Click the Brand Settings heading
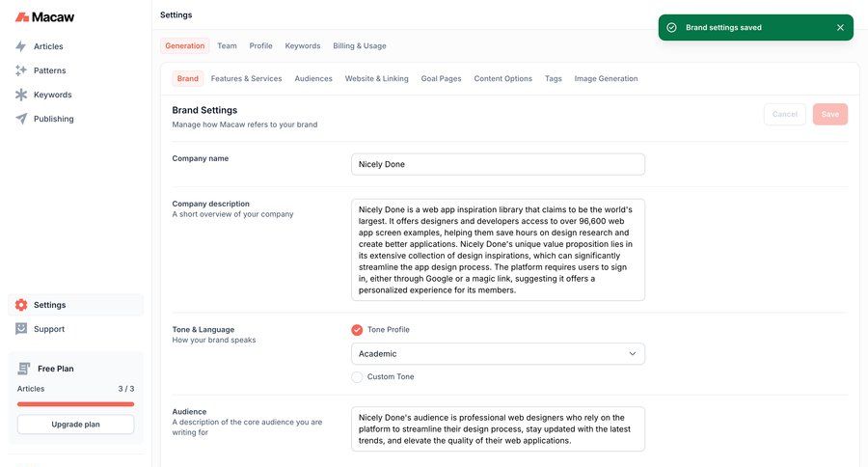 (204, 110)
